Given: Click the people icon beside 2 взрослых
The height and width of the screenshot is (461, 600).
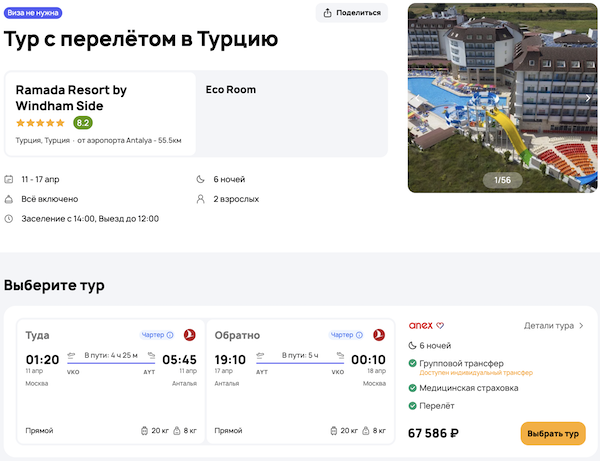Looking at the screenshot, I should [x=202, y=199].
